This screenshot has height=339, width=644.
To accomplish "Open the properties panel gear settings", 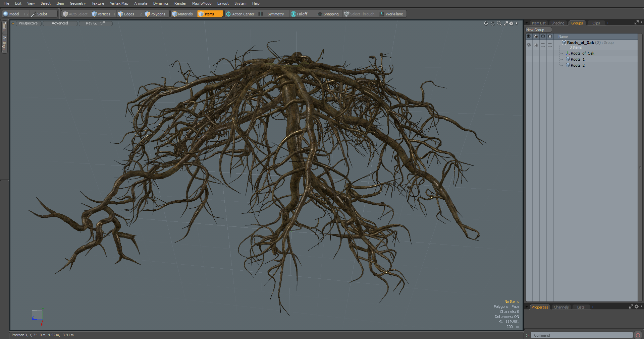I will [x=637, y=307].
